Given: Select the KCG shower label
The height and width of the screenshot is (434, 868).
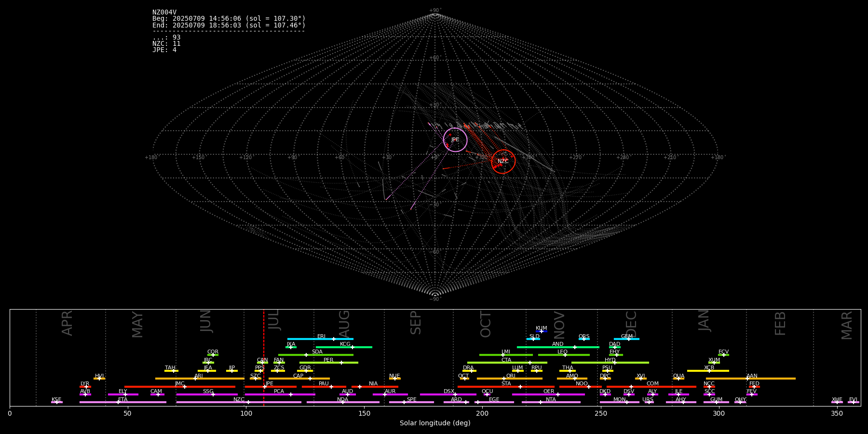Looking at the screenshot, I should 345,344.
